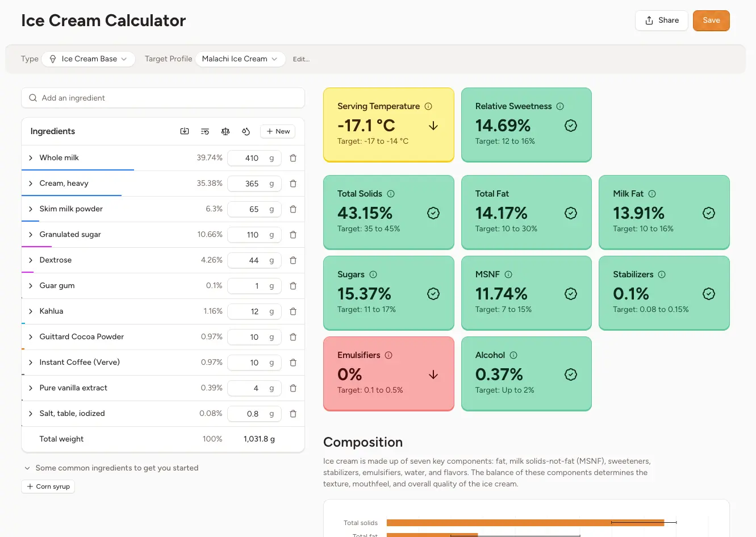Delete Whole milk using its trash icon
This screenshot has width=756, height=537.
(x=293, y=158)
